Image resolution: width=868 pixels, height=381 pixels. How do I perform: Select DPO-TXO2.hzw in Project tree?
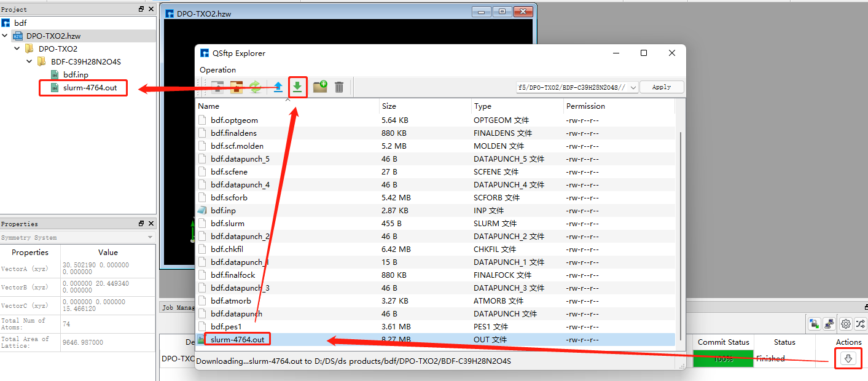click(x=53, y=36)
